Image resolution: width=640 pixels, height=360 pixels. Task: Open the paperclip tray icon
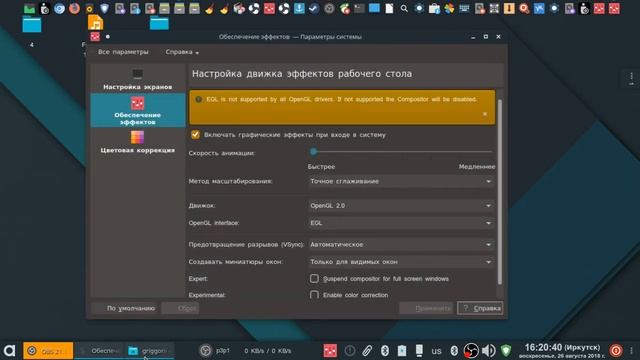pos(367,350)
